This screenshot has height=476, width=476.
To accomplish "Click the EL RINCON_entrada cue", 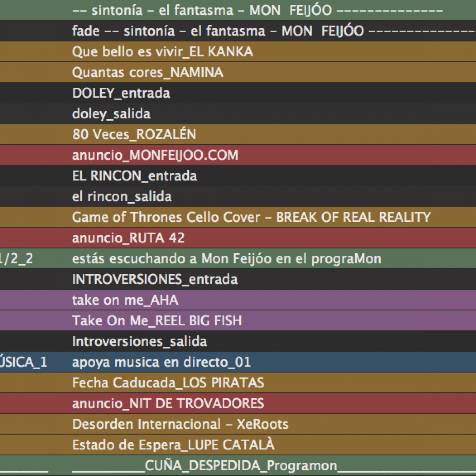I will 135,176.
